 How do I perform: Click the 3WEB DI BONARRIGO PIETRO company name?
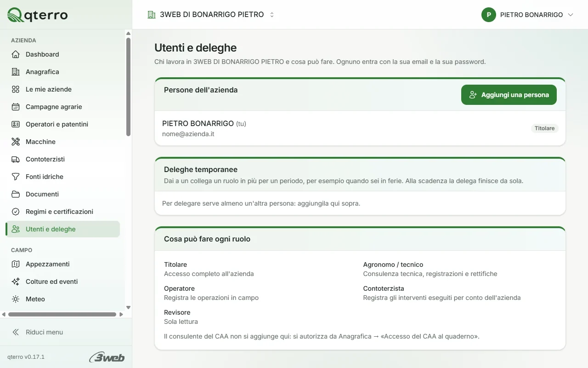(212, 15)
